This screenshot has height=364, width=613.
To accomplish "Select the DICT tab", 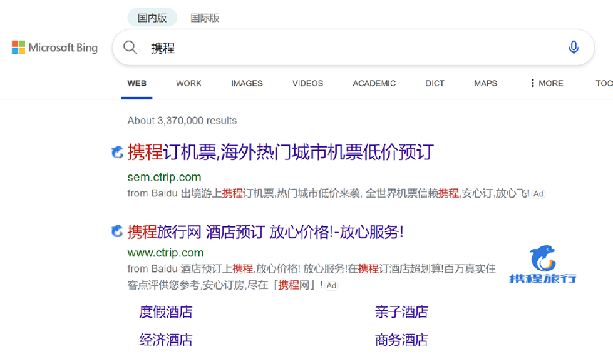I will [x=435, y=83].
